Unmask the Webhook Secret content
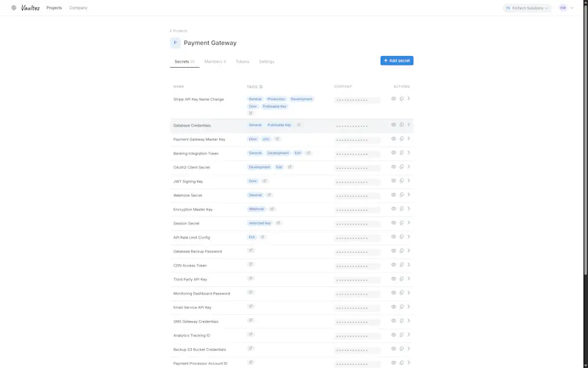The height and width of the screenshot is (368, 588). (393, 195)
